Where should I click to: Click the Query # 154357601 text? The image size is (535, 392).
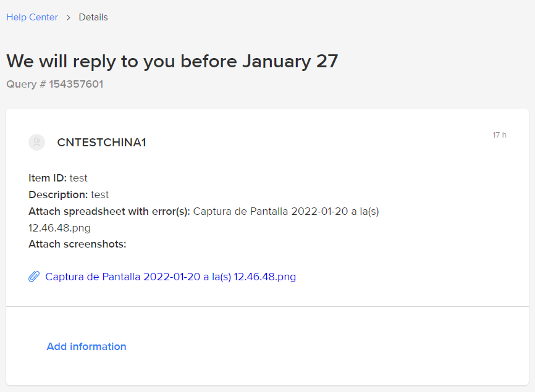54,84
